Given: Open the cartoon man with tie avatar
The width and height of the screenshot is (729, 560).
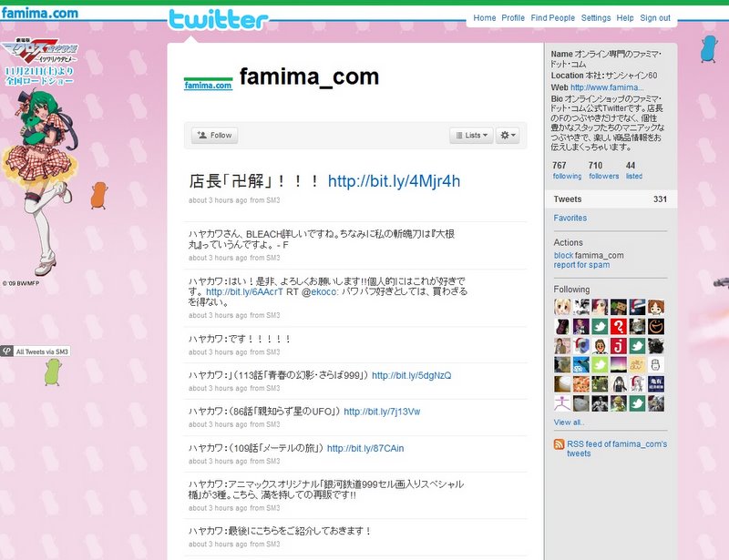Looking at the screenshot, I should tap(600, 346).
